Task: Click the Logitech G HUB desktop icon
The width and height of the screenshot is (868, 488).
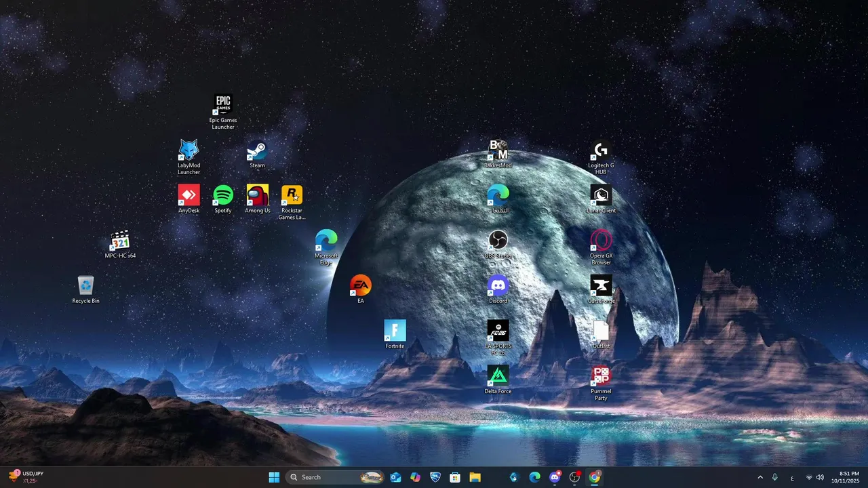Action: click(x=601, y=157)
